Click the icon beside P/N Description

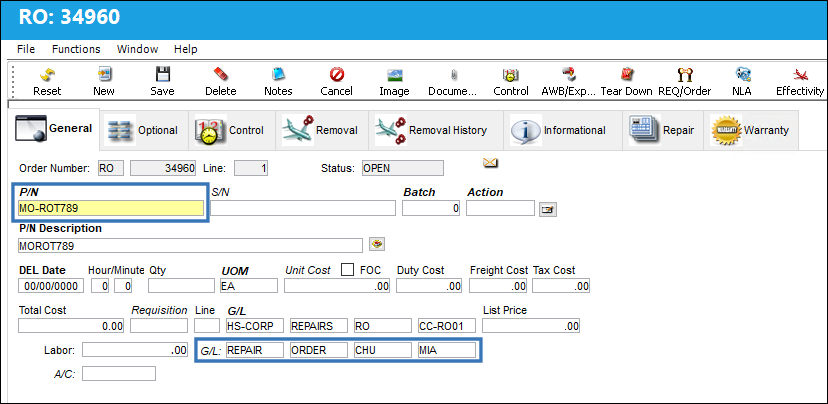(377, 244)
